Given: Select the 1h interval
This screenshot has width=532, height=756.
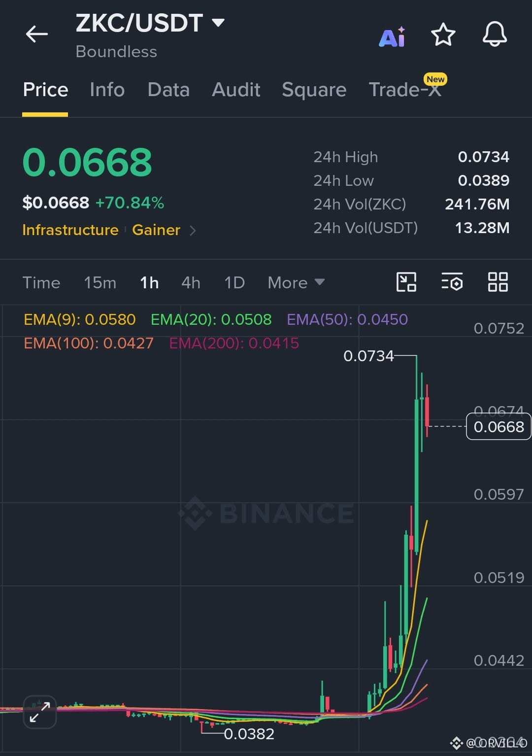Looking at the screenshot, I should click(x=149, y=283).
